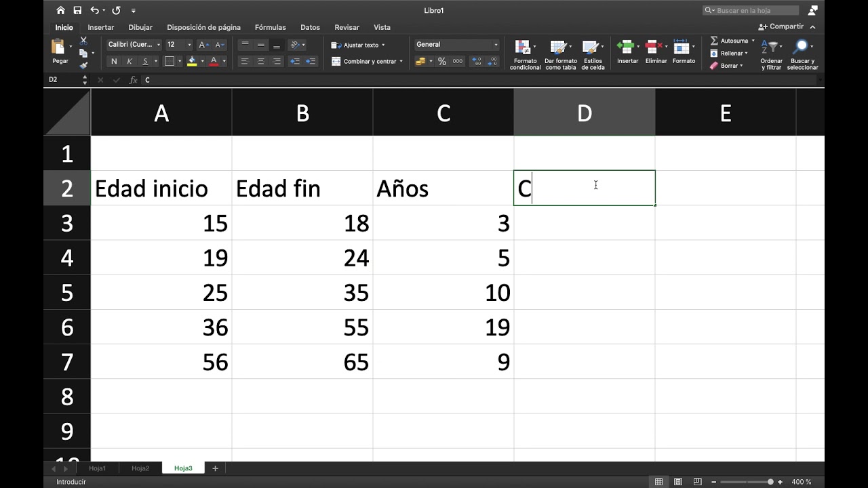
Task: Undo the last action
Action: tap(94, 10)
